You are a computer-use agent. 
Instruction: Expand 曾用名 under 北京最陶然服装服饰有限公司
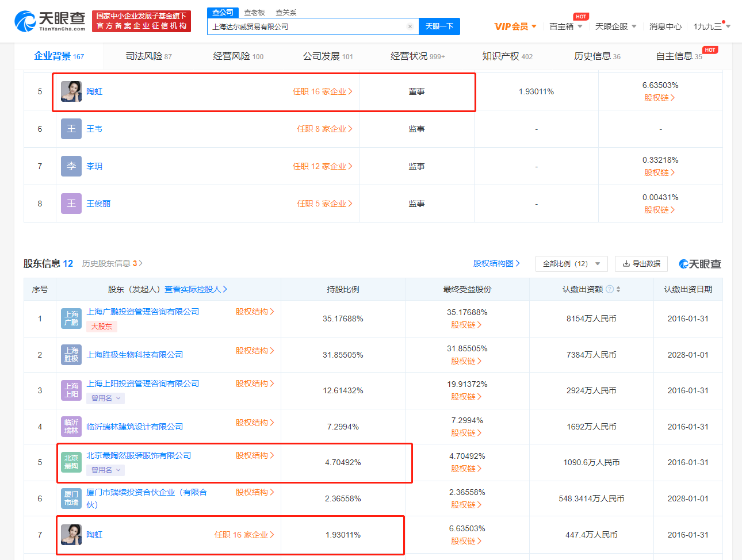coord(107,470)
